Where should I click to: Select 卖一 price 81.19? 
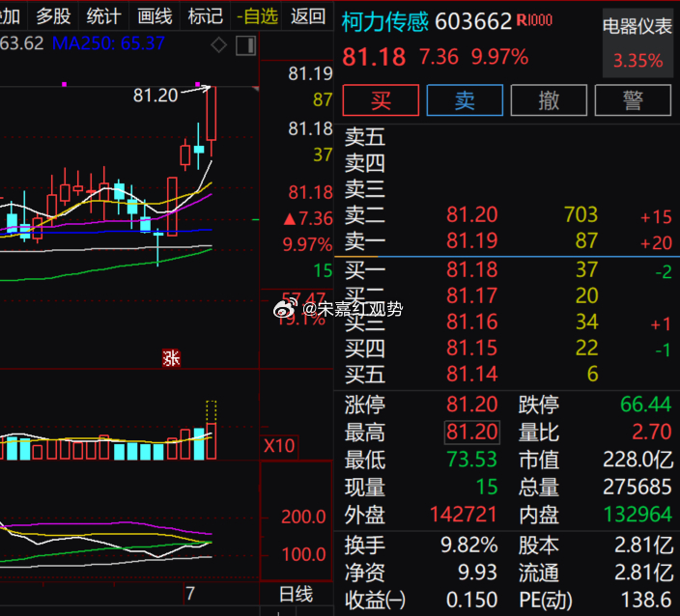point(472,240)
